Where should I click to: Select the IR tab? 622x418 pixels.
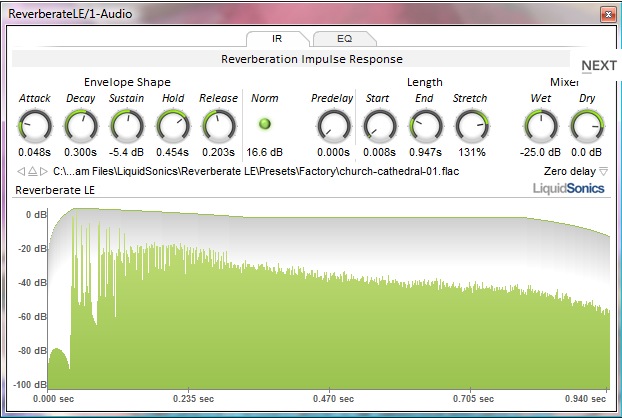click(277, 39)
